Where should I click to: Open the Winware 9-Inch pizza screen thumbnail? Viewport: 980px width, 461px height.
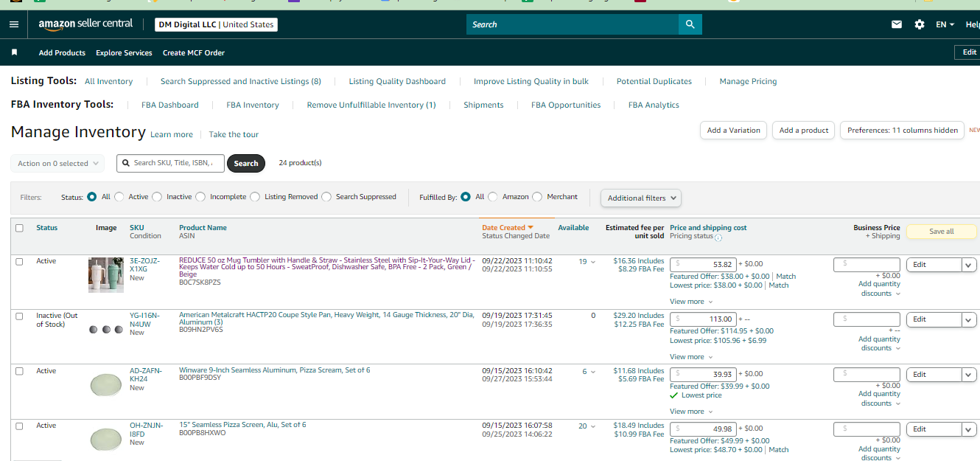coord(106,384)
